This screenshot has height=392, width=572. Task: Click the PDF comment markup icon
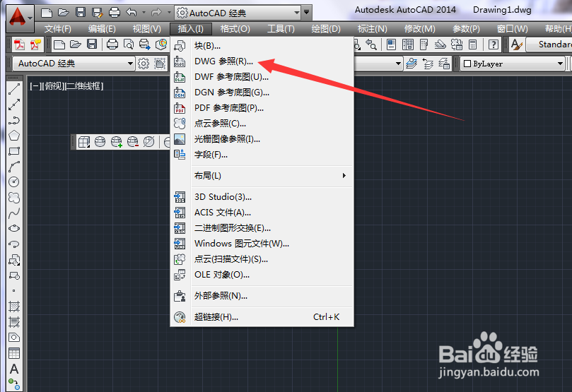pyautogui.click(x=36, y=44)
